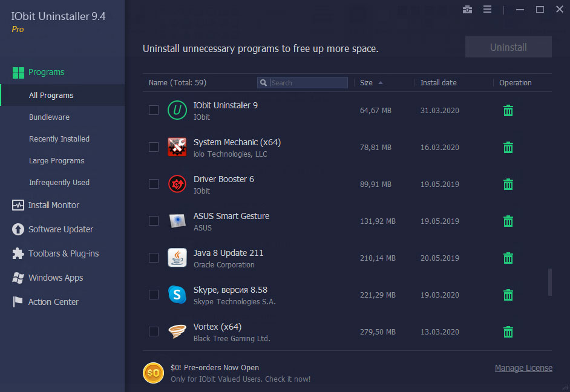
Task: Click the Operation column header
Action: tap(515, 83)
